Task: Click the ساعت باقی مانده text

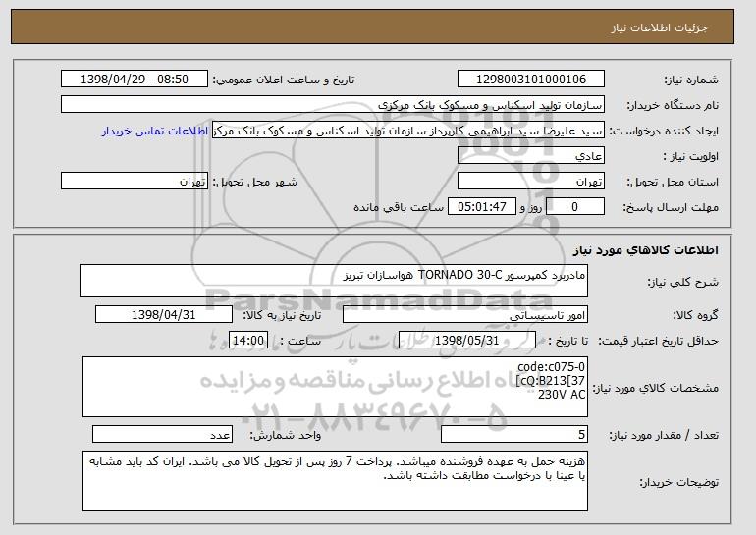Action: click(399, 208)
